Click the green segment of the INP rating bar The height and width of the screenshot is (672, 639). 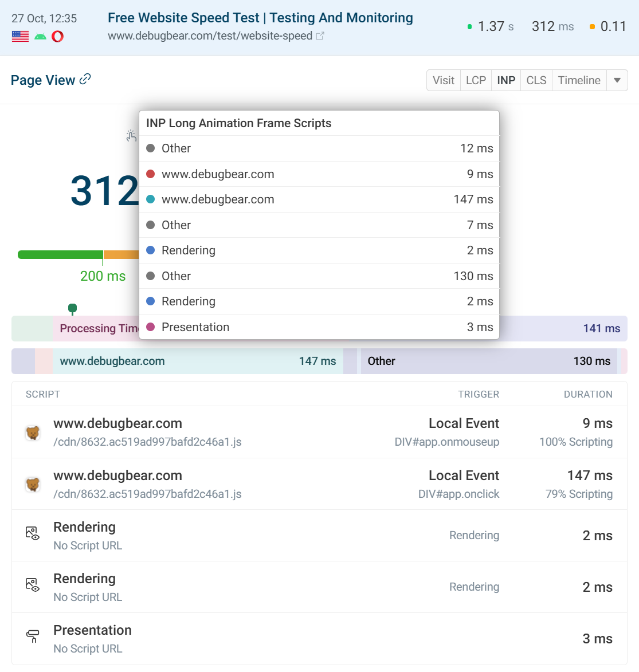point(60,255)
